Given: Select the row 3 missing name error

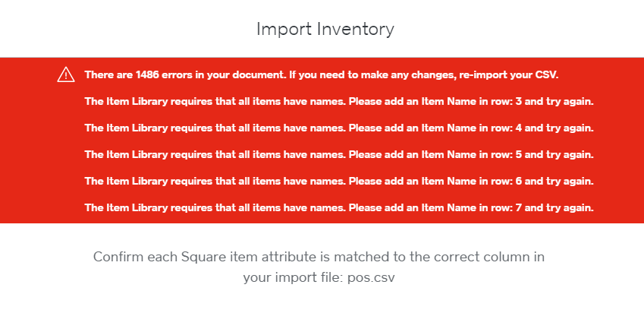Looking at the screenshot, I should (338, 102).
